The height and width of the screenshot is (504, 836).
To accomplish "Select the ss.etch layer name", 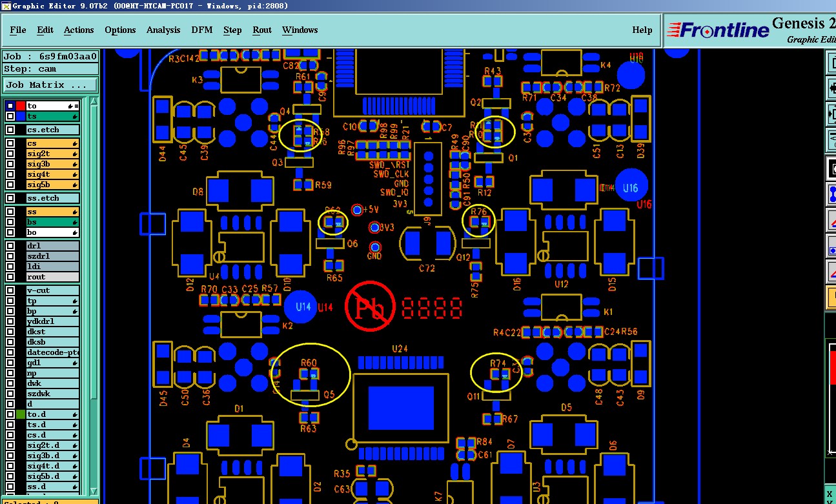I will [52, 198].
